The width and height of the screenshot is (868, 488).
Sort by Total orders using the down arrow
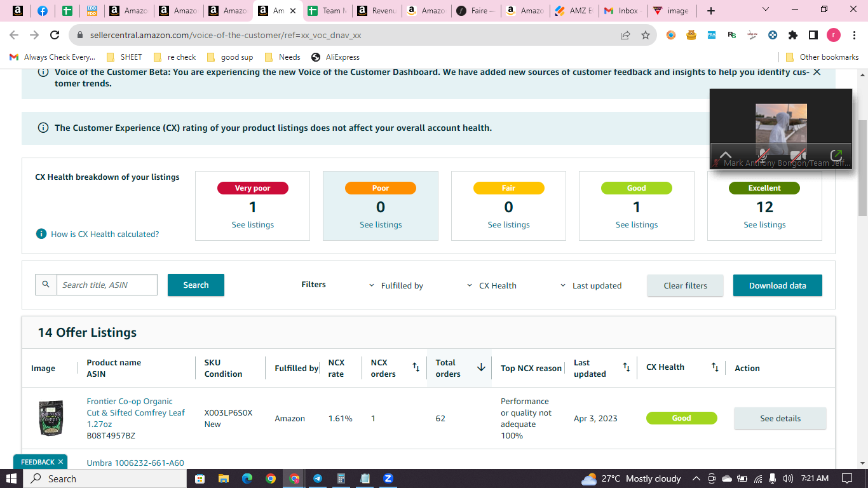[x=481, y=367]
